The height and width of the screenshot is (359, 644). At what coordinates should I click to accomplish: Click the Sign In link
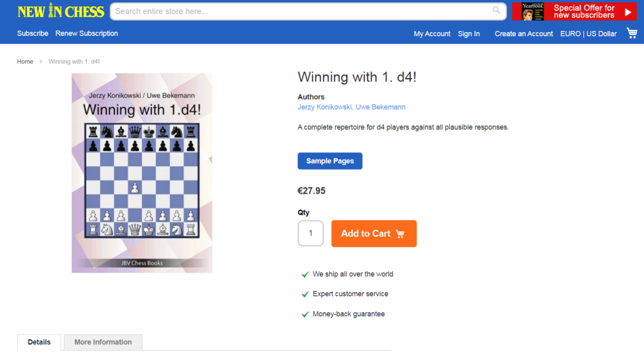point(469,34)
